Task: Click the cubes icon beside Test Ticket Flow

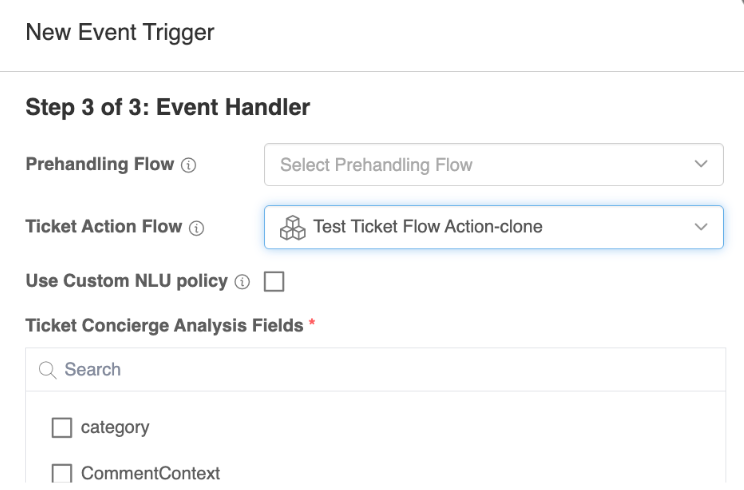Action: 293,228
